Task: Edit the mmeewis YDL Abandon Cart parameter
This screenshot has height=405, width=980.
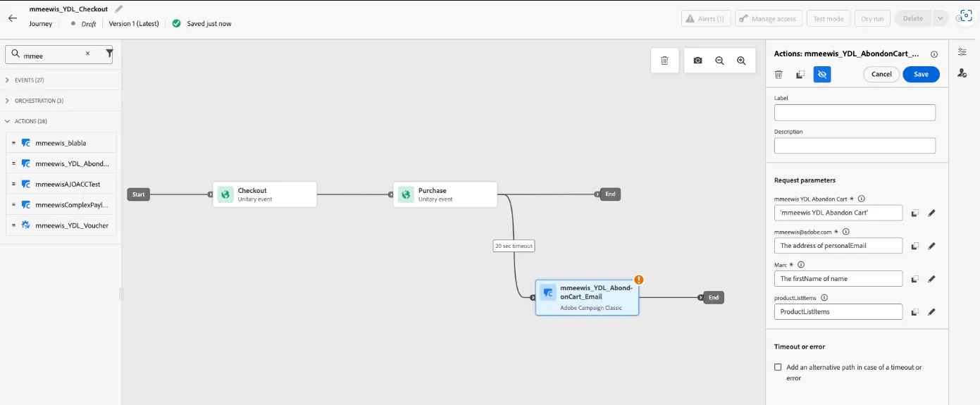Action: (x=931, y=213)
